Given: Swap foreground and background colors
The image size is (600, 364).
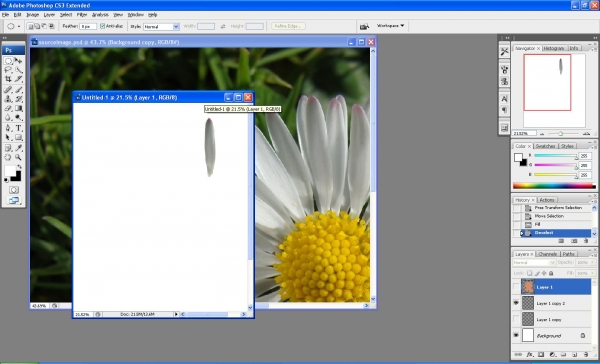Looking at the screenshot, I should click(x=19, y=167).
